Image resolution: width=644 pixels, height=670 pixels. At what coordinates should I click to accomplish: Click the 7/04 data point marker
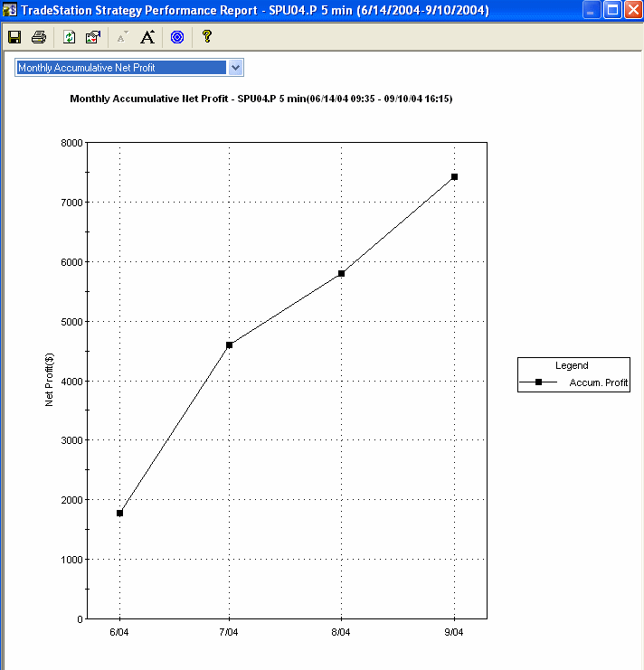click(x=229, y=344)
